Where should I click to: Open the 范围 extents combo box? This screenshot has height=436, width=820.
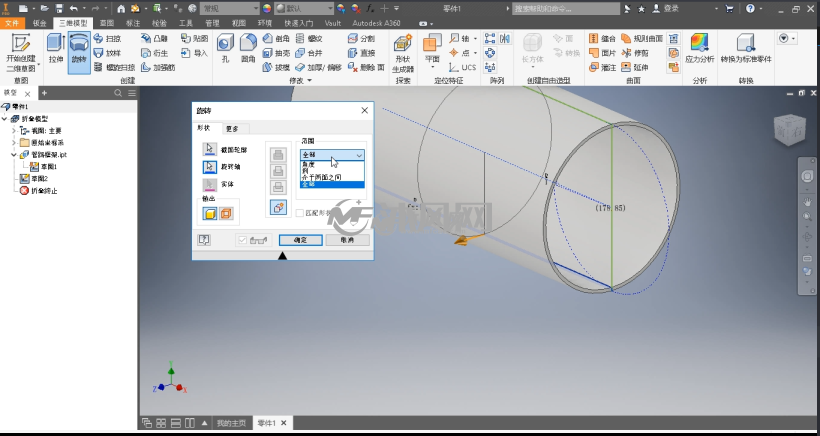tap(332, 155)
